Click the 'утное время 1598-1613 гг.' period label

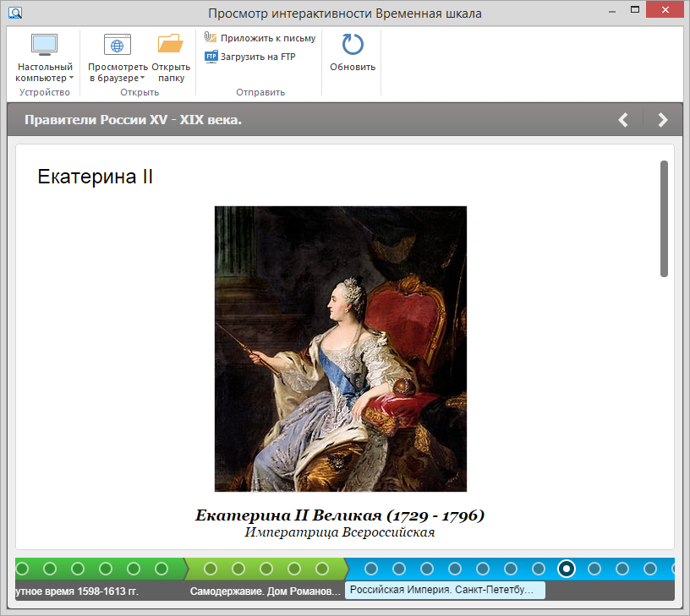tap(77, 591)
